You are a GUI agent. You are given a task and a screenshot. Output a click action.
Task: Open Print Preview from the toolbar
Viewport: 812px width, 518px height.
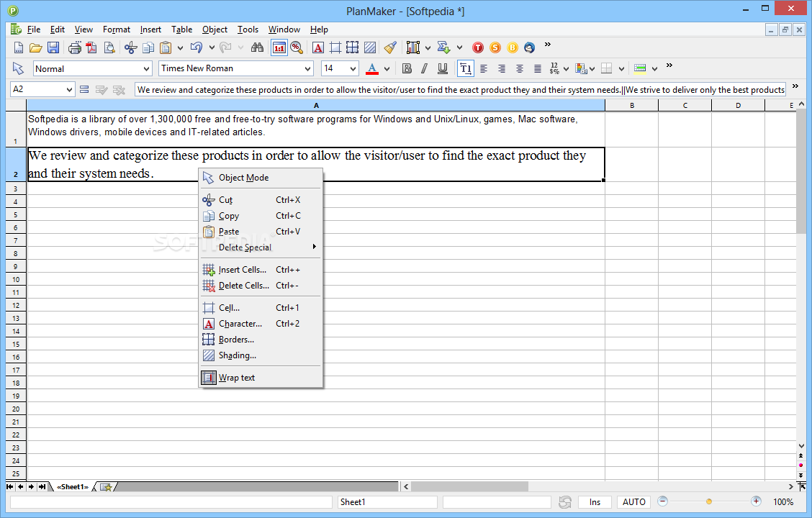click(x=109, y=48)
